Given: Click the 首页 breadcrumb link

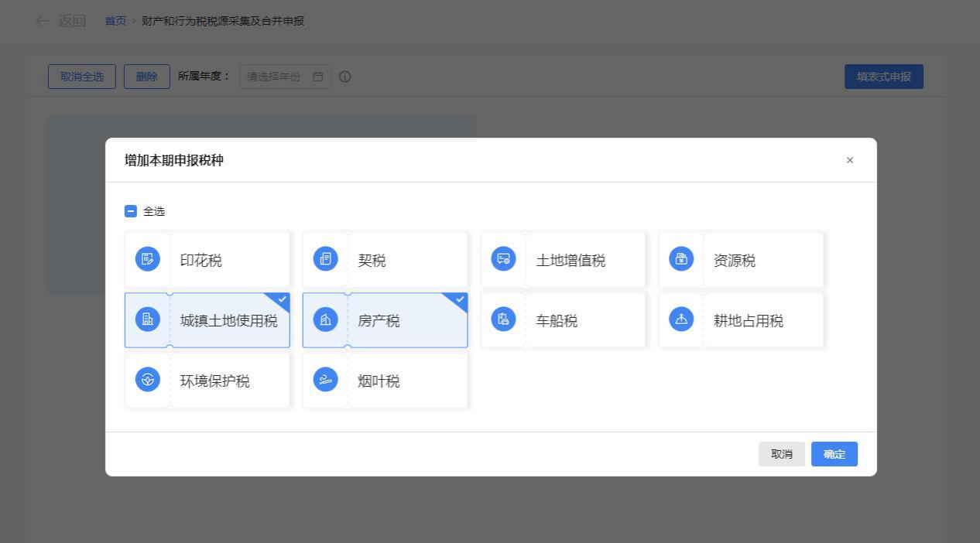Looking at the screenshot, I should [115, 21].
